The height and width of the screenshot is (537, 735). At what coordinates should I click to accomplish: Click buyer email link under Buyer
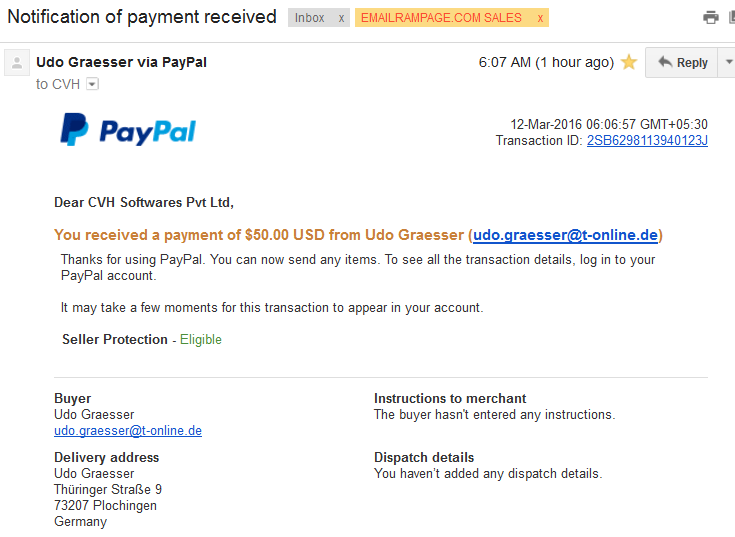[128, 431]
